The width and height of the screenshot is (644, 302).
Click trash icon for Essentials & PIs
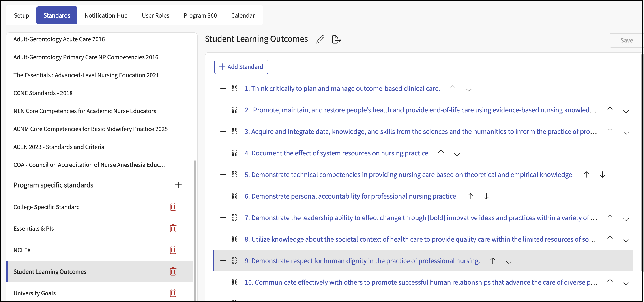tap(173, 228)
